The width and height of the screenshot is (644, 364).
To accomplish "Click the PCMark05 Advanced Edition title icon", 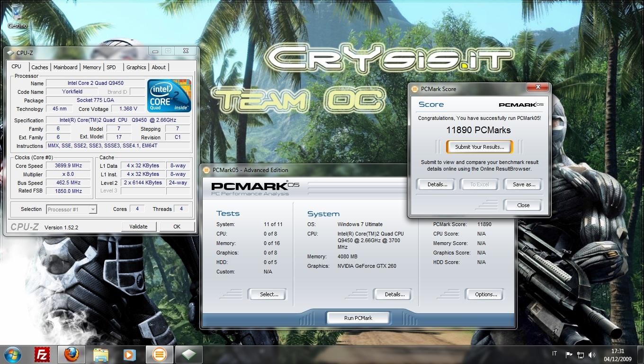I will point(207,170).
